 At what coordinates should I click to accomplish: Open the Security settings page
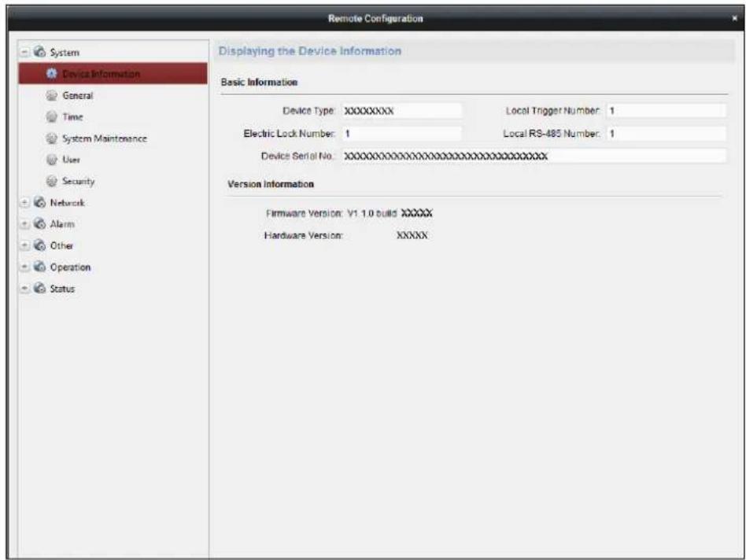(79, 182)
